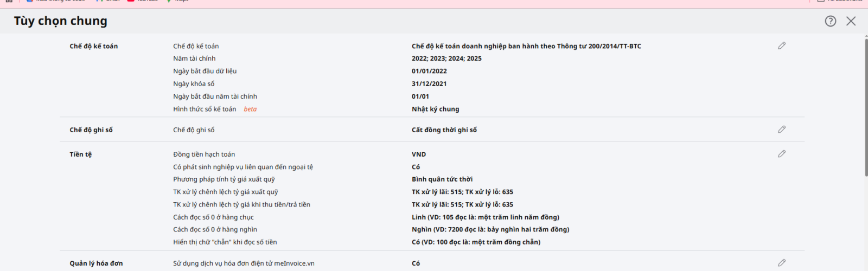
Task: Click the Cất đồng thời ghi sổ value
Action: (444, 130)
